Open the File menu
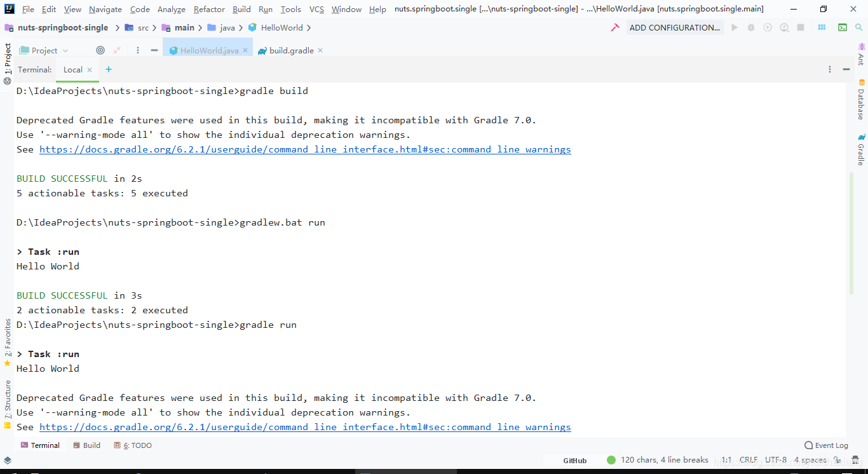 coord(28,9)
